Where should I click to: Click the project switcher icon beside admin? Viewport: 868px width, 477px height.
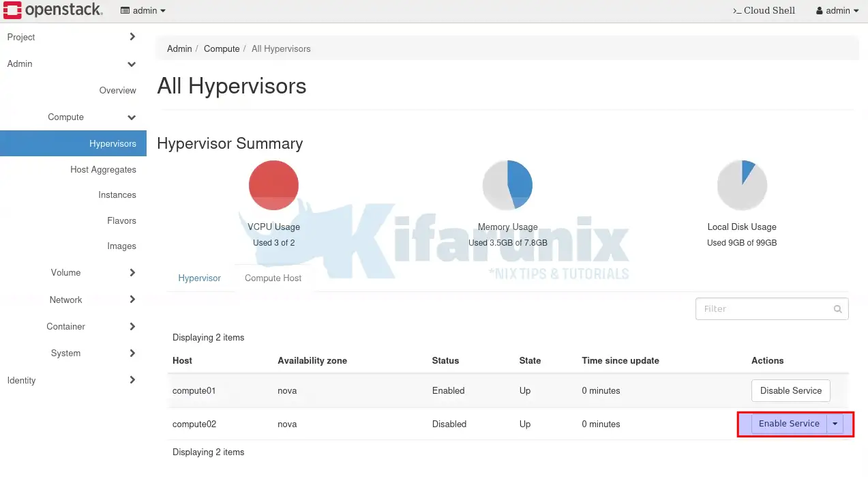[x=125, y=10]
